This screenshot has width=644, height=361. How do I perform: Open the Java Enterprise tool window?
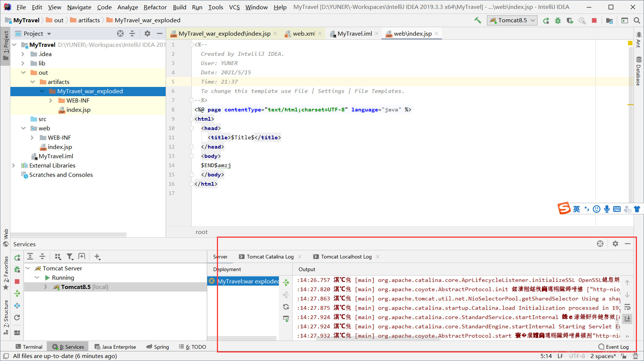point(115,347)
